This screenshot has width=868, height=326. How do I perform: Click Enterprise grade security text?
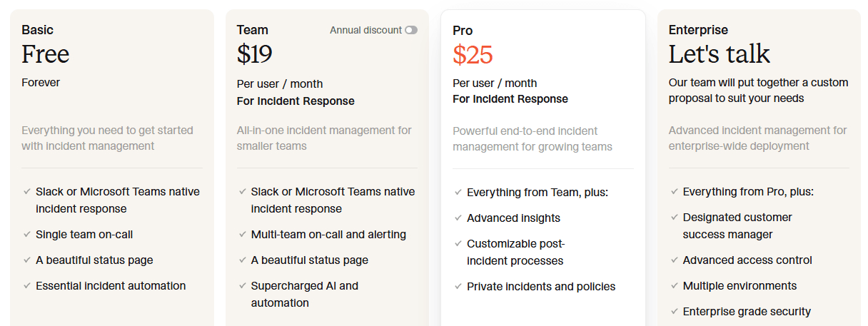tap(747, 312)
